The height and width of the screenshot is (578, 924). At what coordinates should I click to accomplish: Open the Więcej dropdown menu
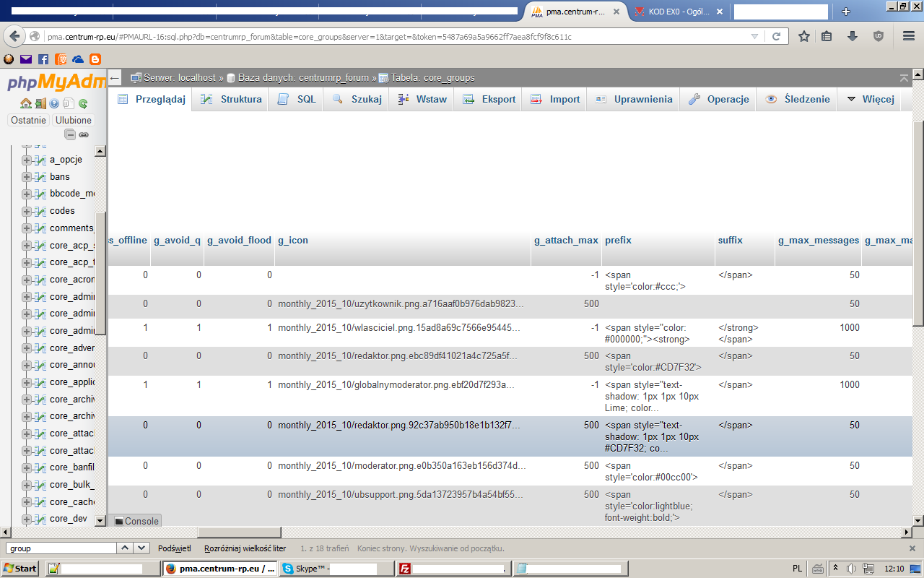pos(871,99)
